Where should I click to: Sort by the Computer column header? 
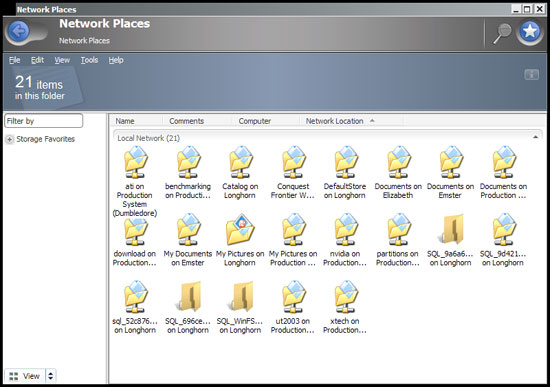tap(255, 121)
